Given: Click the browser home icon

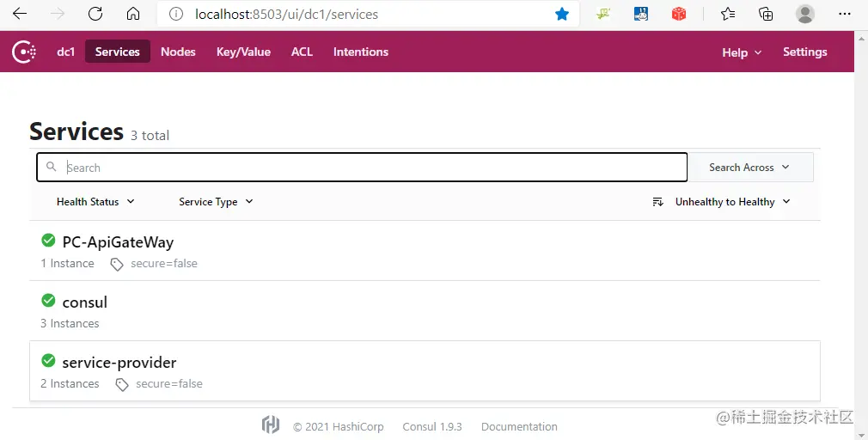Looking at the screenshot, I should (x=132, y=14).
